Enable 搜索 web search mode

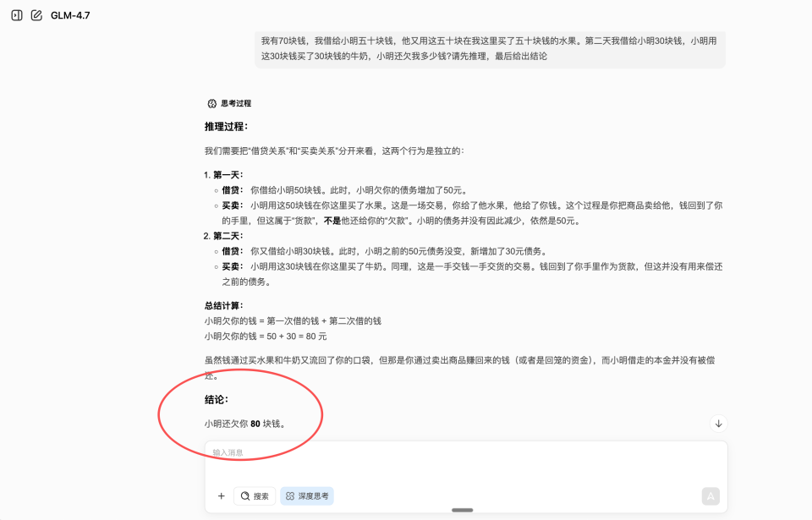[254, 495]
